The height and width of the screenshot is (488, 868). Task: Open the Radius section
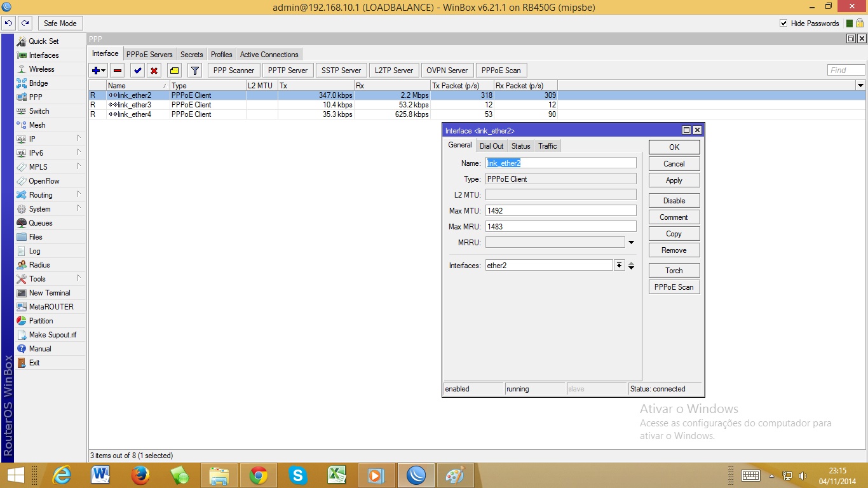click(39, 265)
